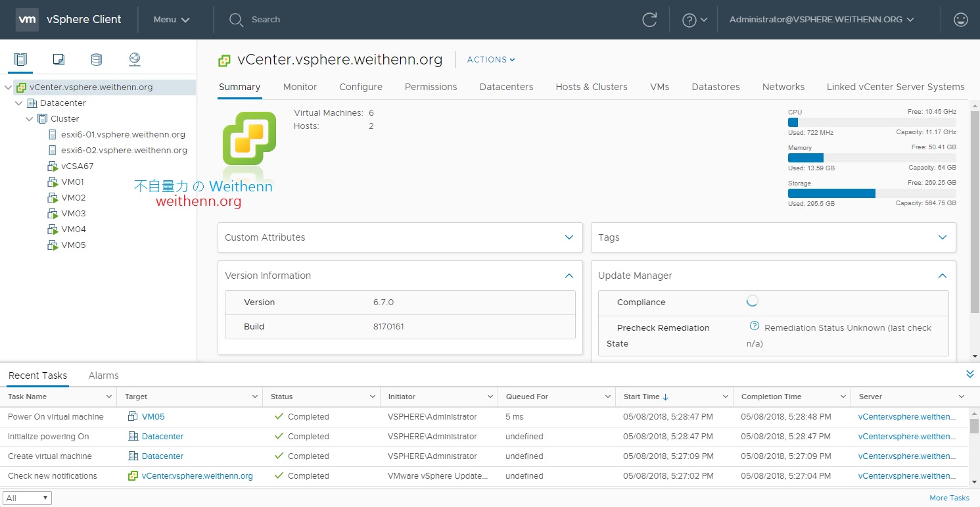Open the Help question mark icon
The width and height of the screenshot is (980, 507).
click(691, 20)
